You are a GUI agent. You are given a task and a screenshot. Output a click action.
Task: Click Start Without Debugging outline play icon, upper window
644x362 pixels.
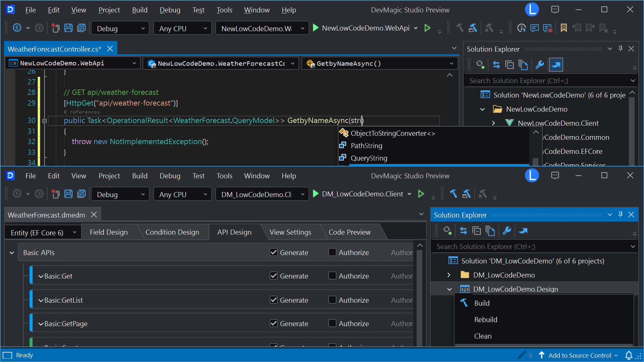[427, 28]
